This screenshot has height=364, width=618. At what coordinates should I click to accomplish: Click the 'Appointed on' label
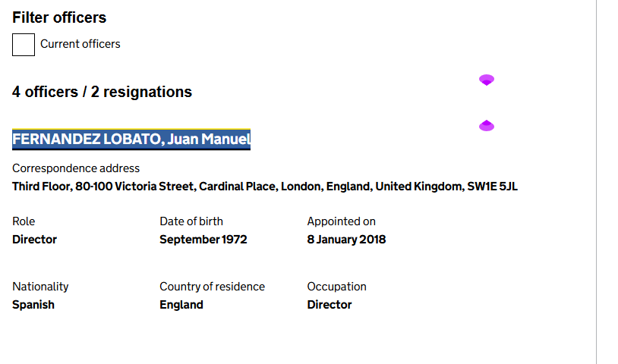point(341,221)
